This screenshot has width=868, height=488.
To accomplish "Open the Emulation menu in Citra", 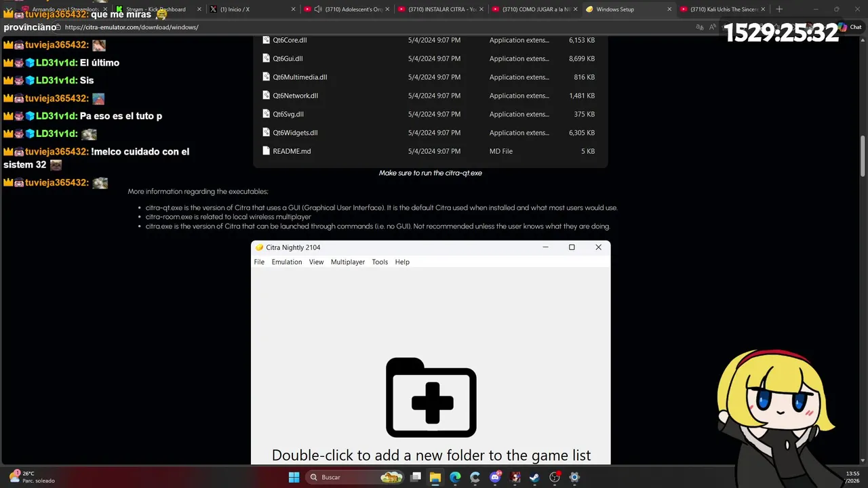I will 287,262.
